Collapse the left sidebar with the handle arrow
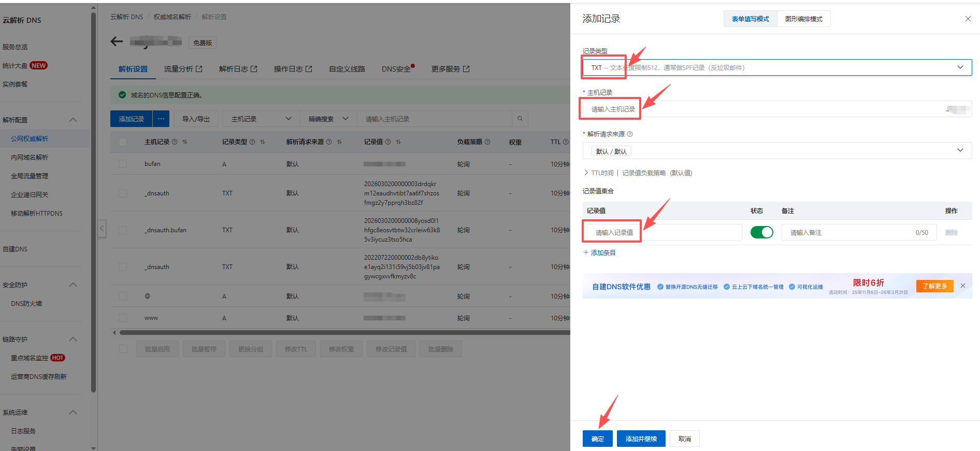The image size is (980, 451). [102, 228]
